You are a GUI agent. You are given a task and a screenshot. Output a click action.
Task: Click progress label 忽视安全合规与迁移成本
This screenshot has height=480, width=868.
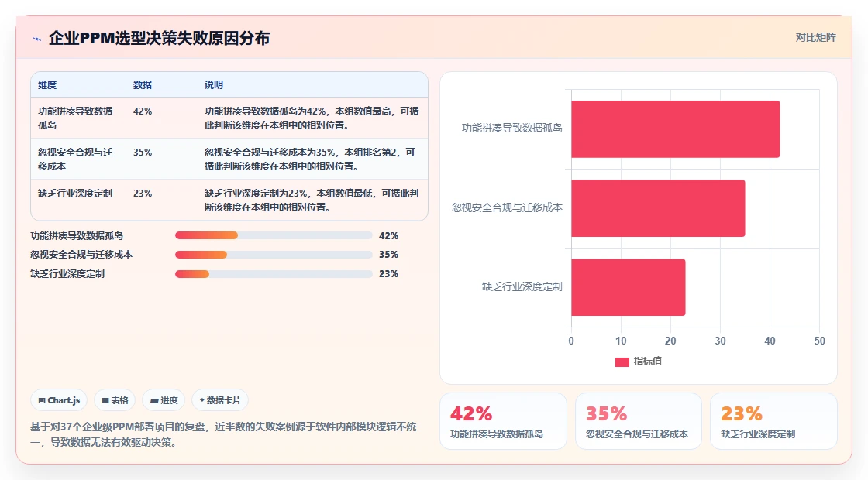[81, 255]
